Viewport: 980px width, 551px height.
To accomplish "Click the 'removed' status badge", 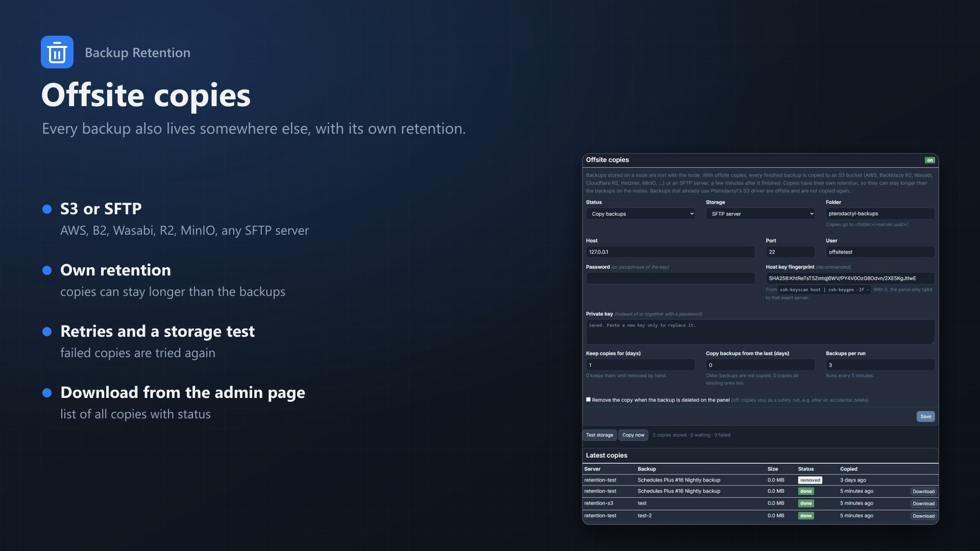I will (810, 480).
